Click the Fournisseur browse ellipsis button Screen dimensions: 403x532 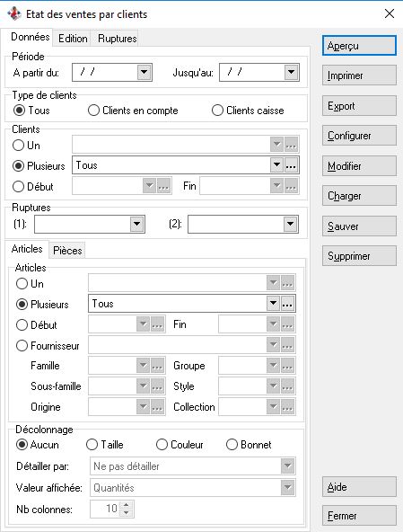tap(287, 345)
